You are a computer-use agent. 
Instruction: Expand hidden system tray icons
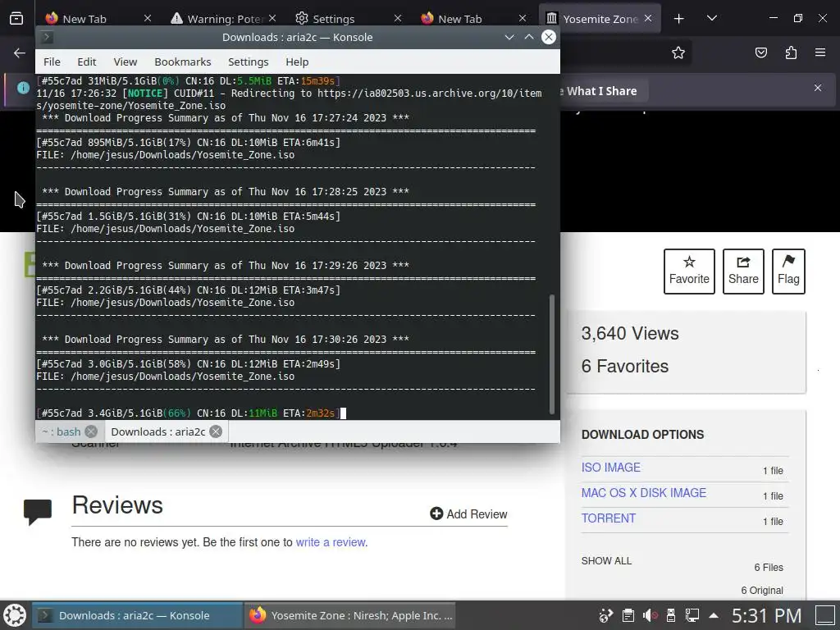pos(714,615)
